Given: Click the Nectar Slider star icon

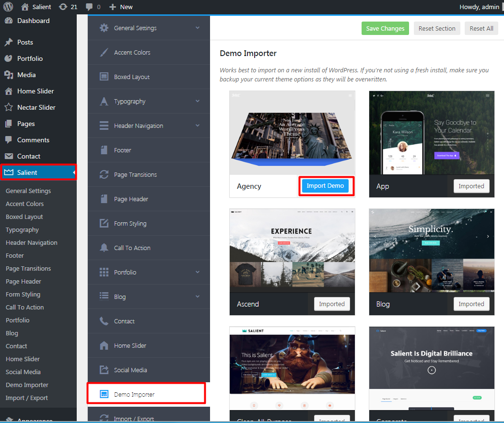Looking at the screenshot, I should pyautogui.click(x=9, y=107).
